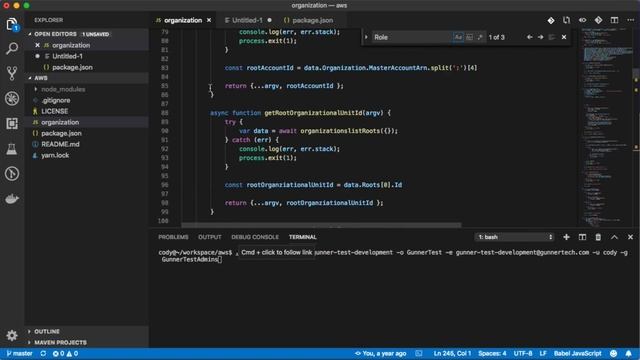Screen dimensions: 640x360
Task: Open notifications bell in status bar
Action: tap(629, 353)
